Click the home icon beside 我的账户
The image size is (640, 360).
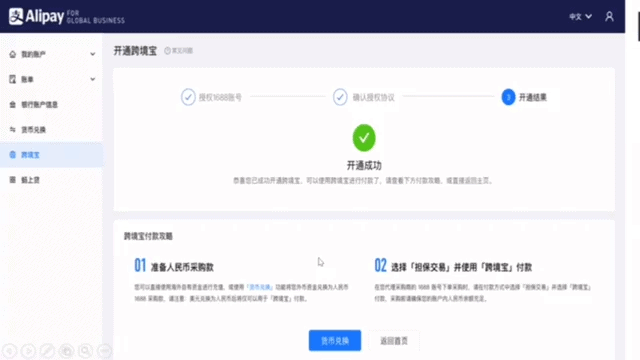coord(13,54)
